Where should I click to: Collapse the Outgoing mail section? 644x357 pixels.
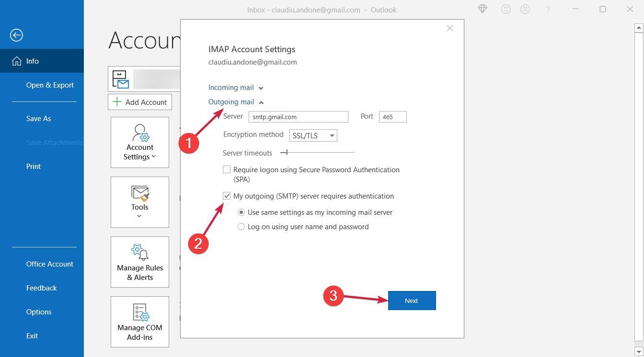(x=236, y=102)
